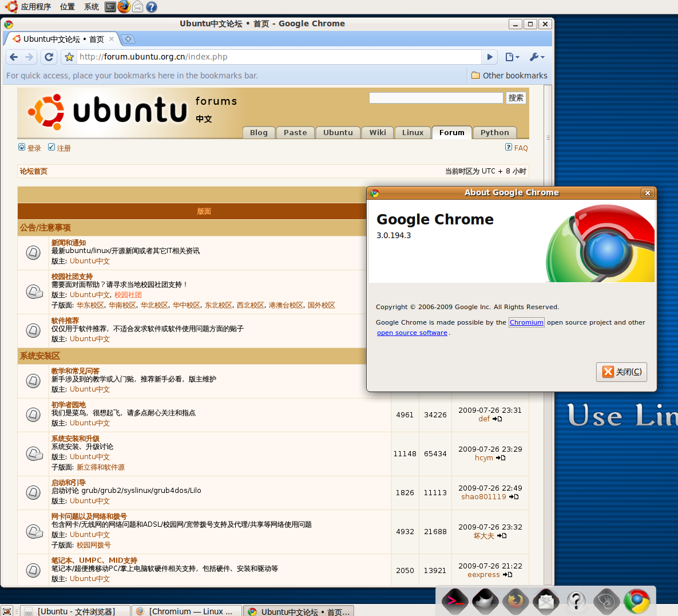This screenshot has height=616, width=678.
Task: Go back using Chrome's back arrow
Action: [x=14, y=57]
